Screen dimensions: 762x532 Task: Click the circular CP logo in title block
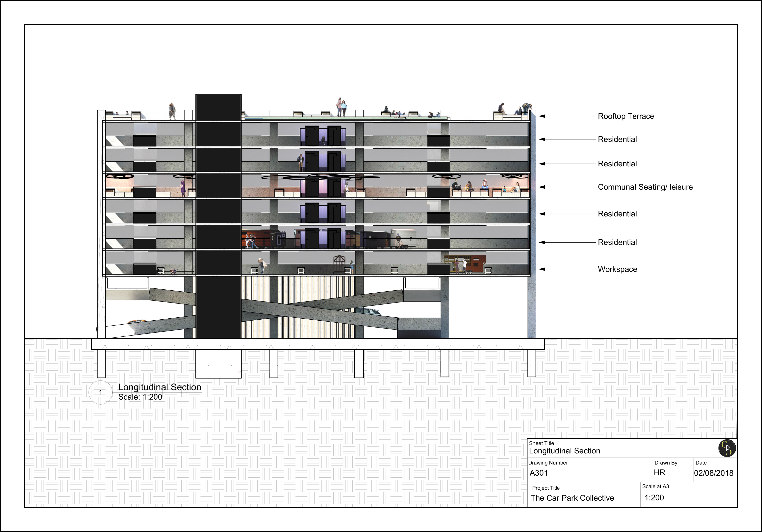pyautogui.click(x=727, y=448)
